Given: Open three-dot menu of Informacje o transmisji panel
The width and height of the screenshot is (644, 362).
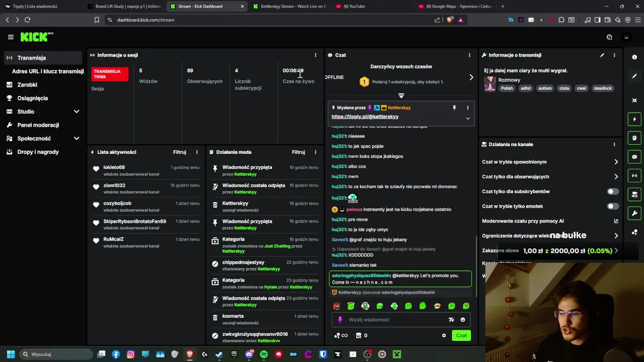Looking at the screenshot, I should 614,55.
